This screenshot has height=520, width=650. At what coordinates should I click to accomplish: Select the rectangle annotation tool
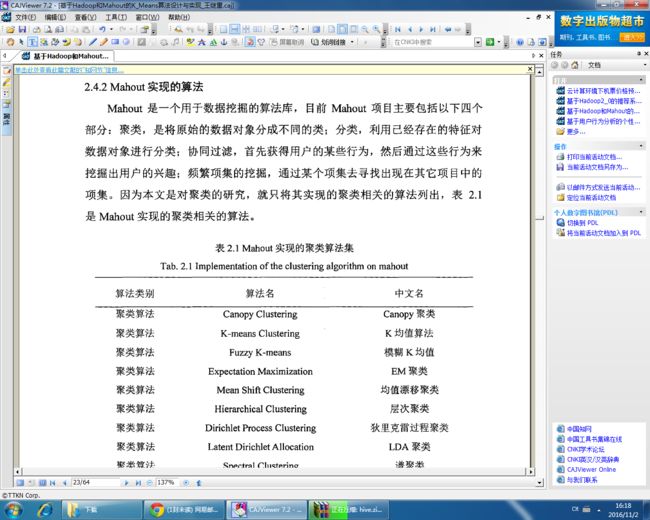pos(115,42)
